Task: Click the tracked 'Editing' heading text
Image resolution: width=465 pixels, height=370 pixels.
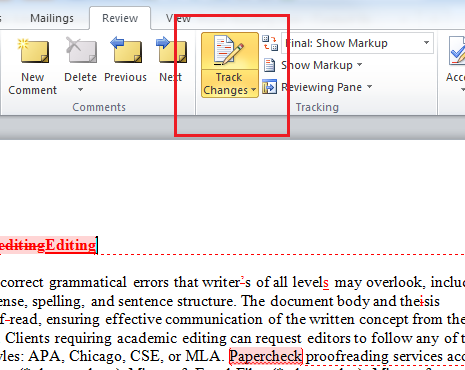Action: 71,245
